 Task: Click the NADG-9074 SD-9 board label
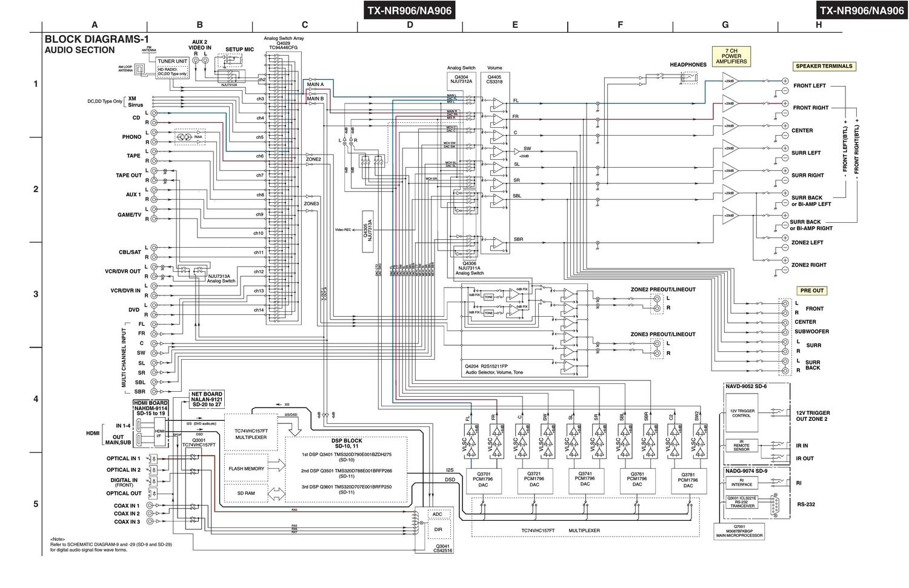click(746, 471)
